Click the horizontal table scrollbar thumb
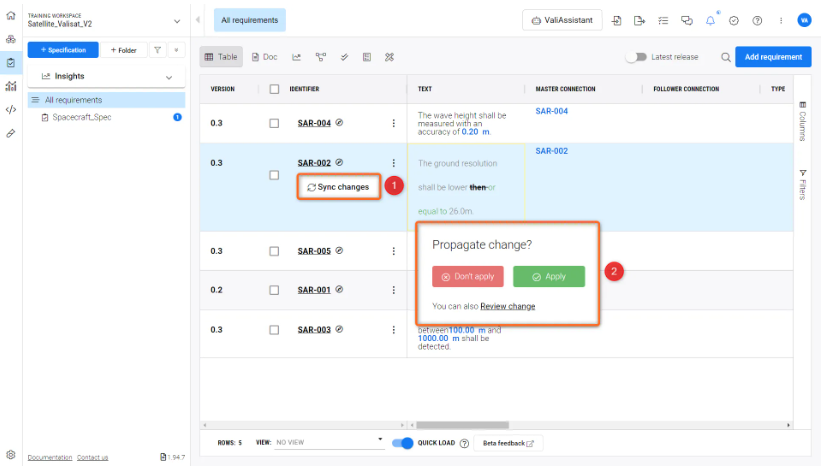The height and width of the screenshot is (476, 822). tap(462, 425)
